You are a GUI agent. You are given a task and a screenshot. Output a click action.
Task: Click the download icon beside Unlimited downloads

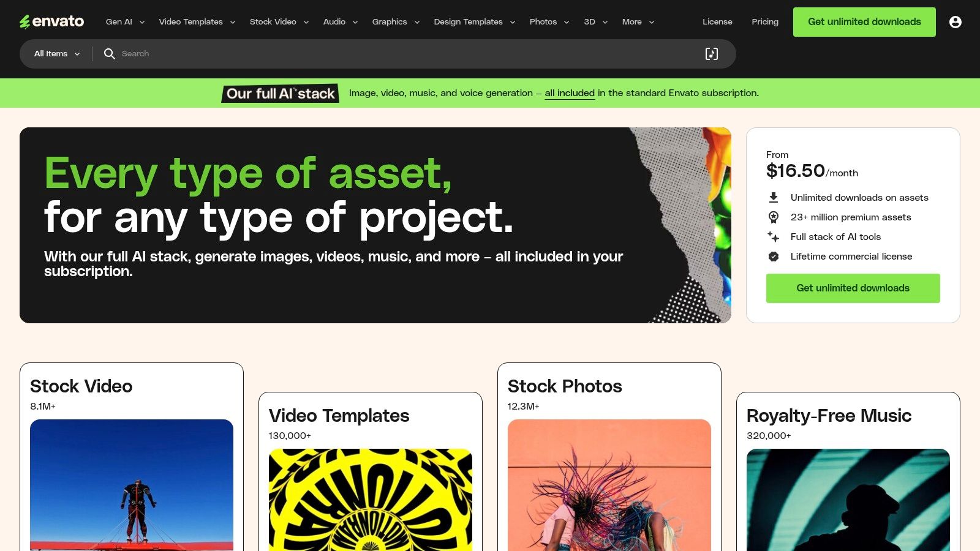(774, 198)
